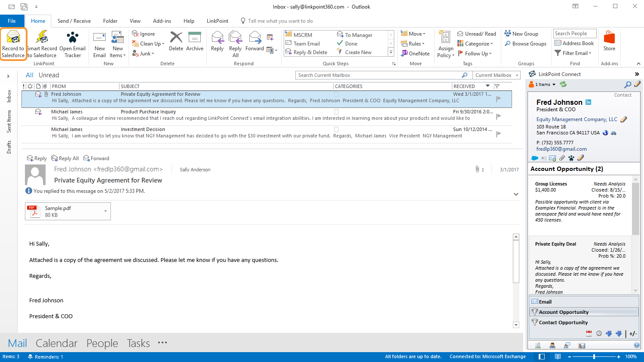Click in the Search Current Mailbox field

tap(378, 75)
